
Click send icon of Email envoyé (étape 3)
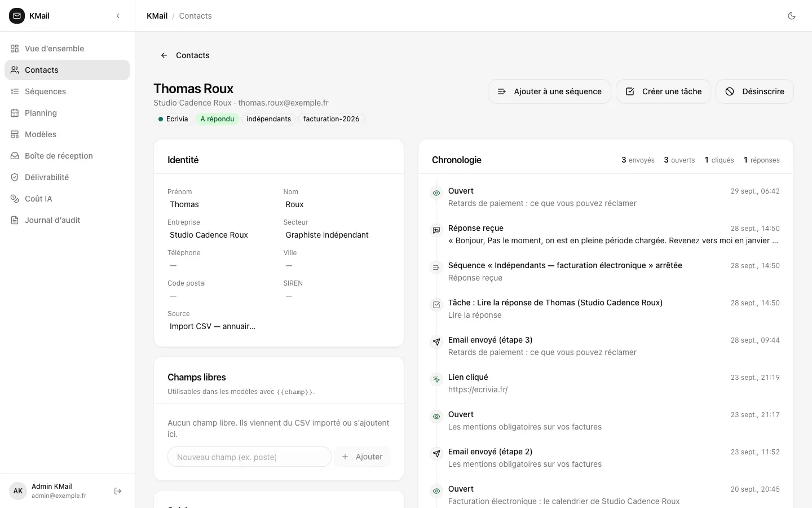pyautogui.click(x=436, y=342)
